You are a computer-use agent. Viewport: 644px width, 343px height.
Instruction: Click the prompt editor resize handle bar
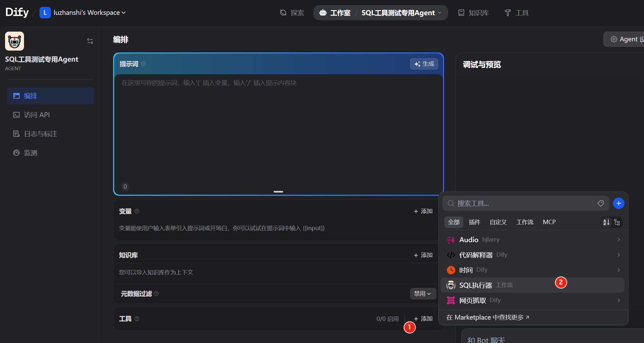pos(278,192)
